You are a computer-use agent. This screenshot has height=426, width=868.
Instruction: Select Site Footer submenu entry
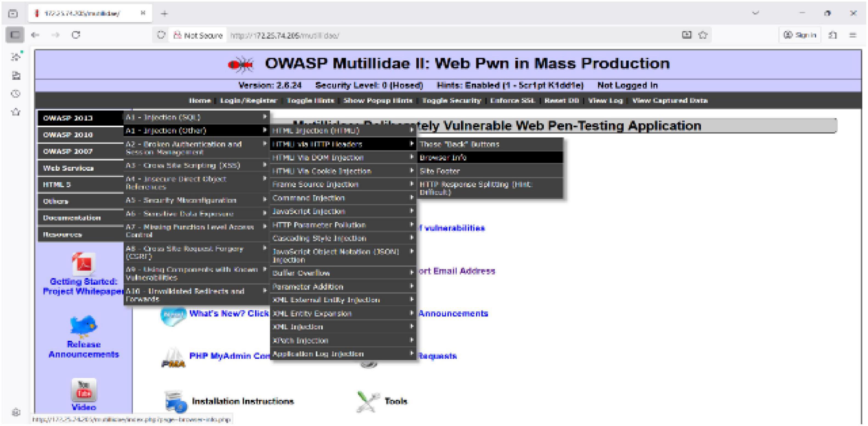[490, 171]
